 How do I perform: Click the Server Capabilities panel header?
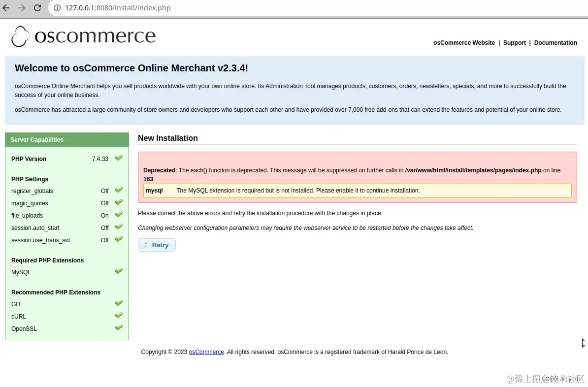click(67, 139)
